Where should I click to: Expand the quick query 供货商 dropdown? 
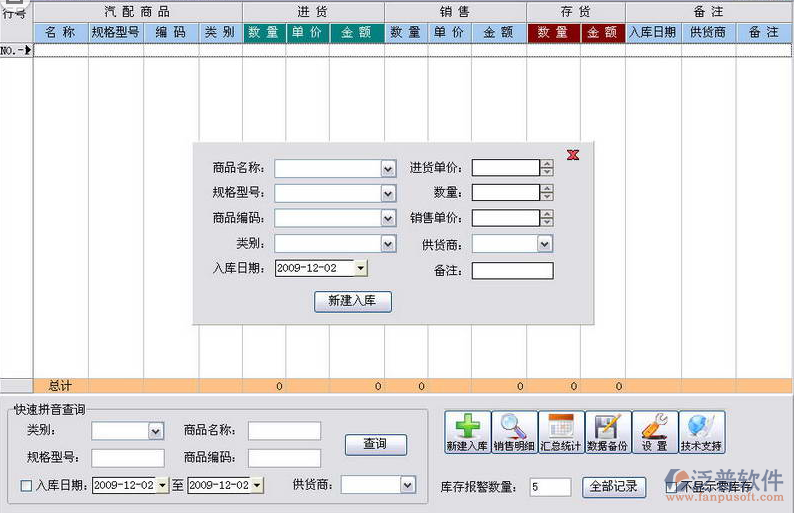point(408,485)
